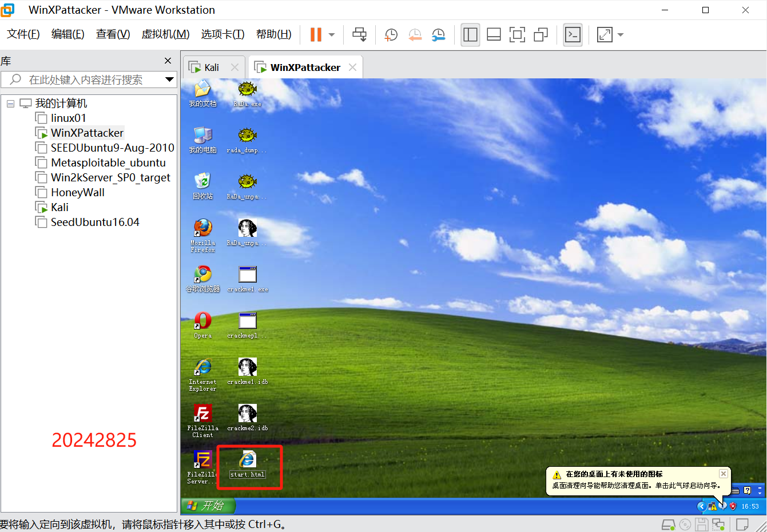The width and height of the screenshot is (767, 532).
Task: Select Metasploitable_ubuntu in the library
Action: point(108,163)
